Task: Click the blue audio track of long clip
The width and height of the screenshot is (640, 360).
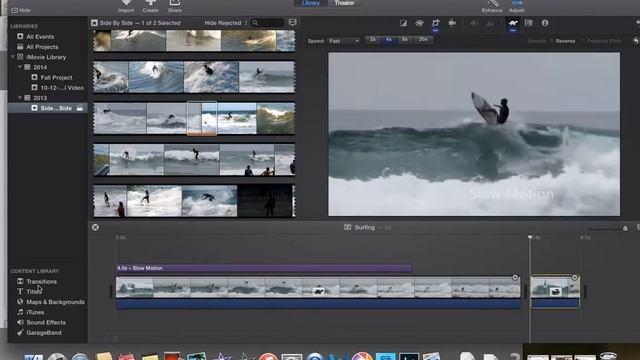Action: coord(318,304)
